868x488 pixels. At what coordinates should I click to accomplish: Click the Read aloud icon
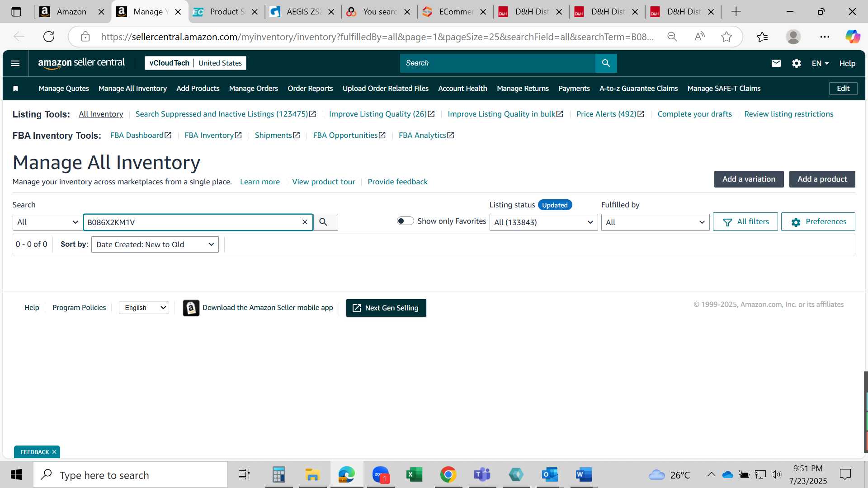click(699, 37)
